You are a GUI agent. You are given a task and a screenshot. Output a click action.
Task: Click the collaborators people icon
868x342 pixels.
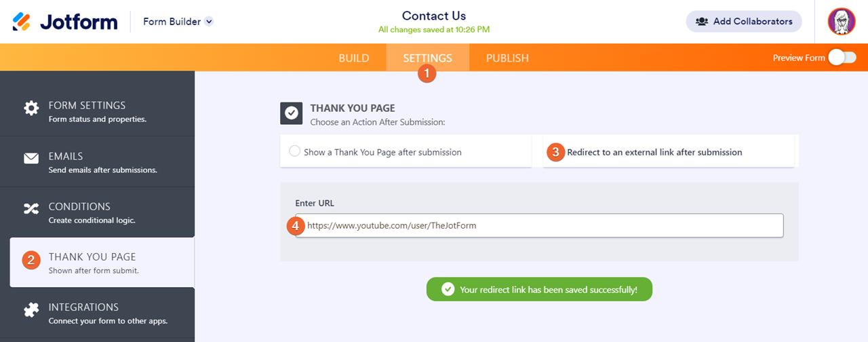click(x=702, y=22)
